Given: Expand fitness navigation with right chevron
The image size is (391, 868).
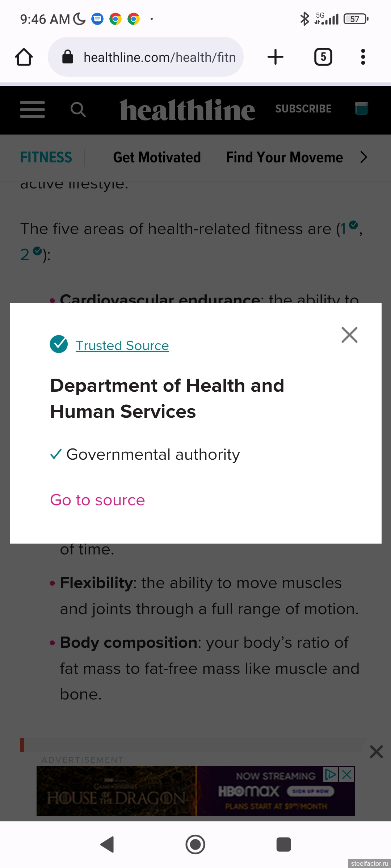Looking at the screenshot, I should [x=363, y=157].
